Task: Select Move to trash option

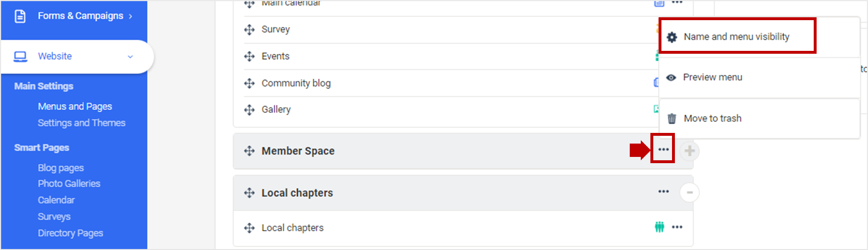Action: point(712,119)
